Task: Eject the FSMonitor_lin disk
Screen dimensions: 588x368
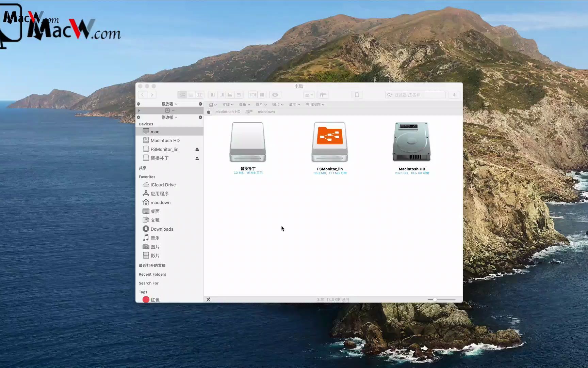Action: click(x=197, y=149)
